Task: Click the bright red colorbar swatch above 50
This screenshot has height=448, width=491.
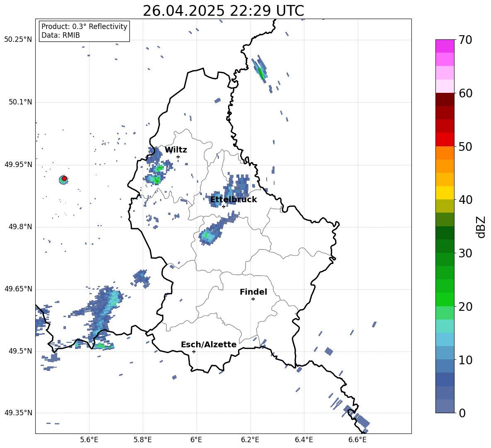Action: coord(445,140)
